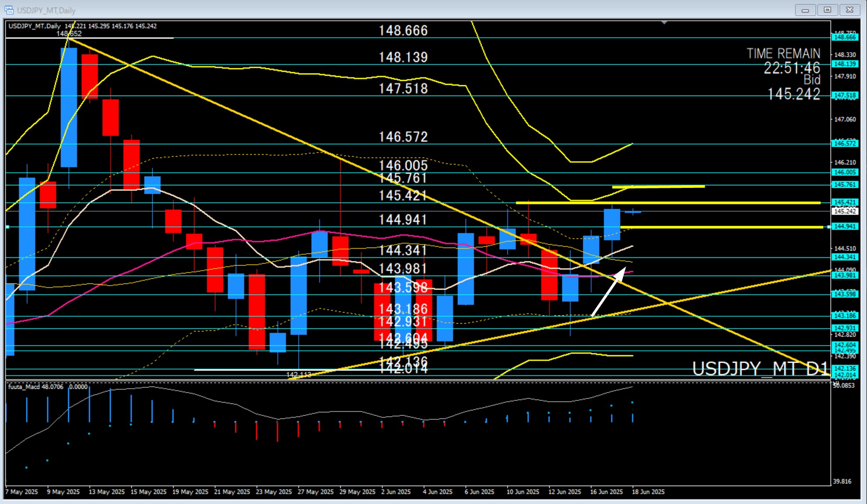Click the Bid label text
This screenshot has width=867, height=504.
pyautogui.click(x=812, y=80)
